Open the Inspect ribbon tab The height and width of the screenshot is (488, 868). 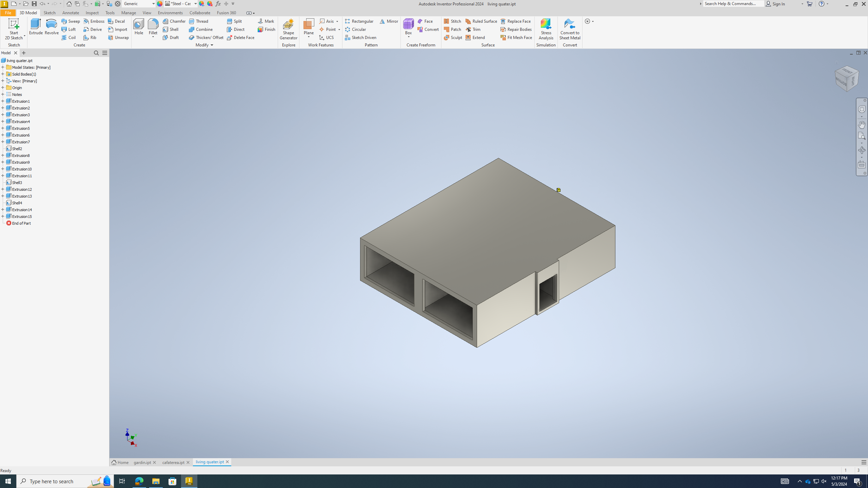tap(92, 13)
